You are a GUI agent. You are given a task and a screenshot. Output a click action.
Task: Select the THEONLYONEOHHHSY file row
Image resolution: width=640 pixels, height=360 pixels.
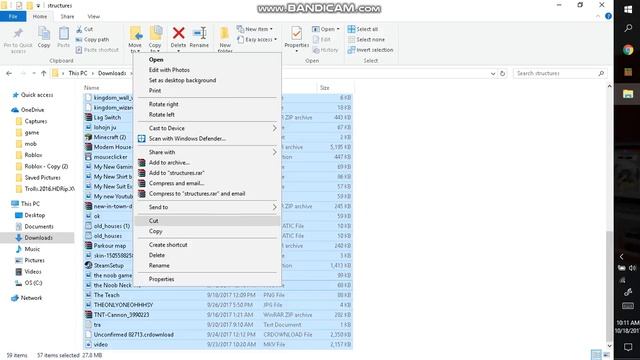click(x=218, y=305)
